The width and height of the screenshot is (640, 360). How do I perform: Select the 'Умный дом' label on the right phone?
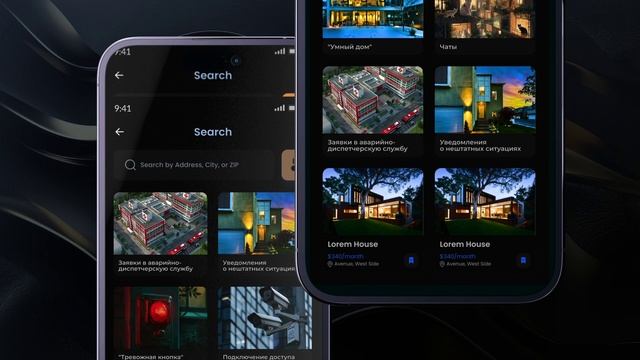[349, 47]
